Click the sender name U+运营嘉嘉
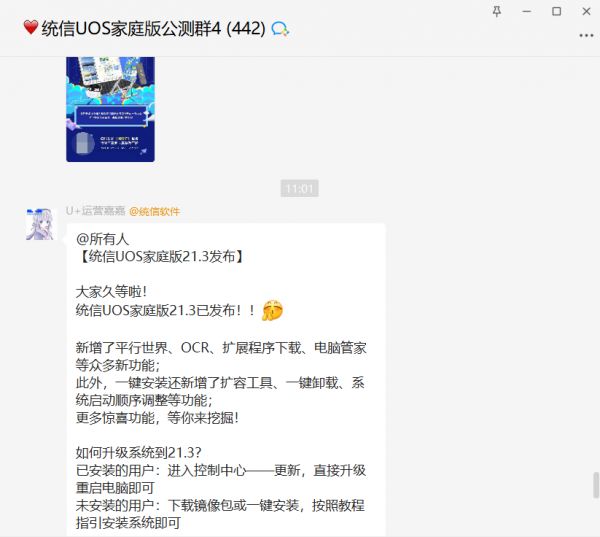Viewport: 600px width, 537px height. coord(96,211)
